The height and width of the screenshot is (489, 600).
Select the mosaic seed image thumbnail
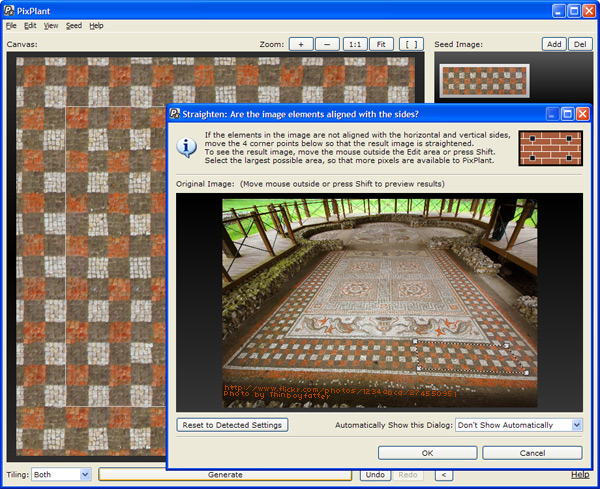tap(484, 81)
